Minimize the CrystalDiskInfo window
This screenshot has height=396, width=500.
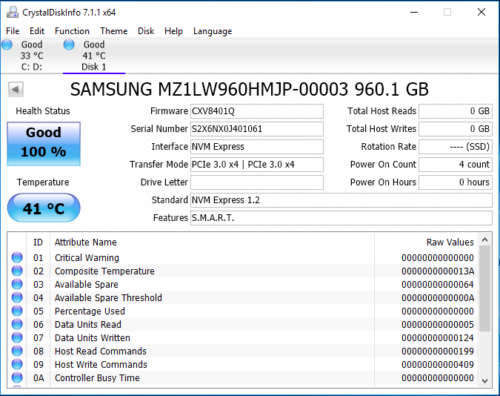tap(414, 12)
